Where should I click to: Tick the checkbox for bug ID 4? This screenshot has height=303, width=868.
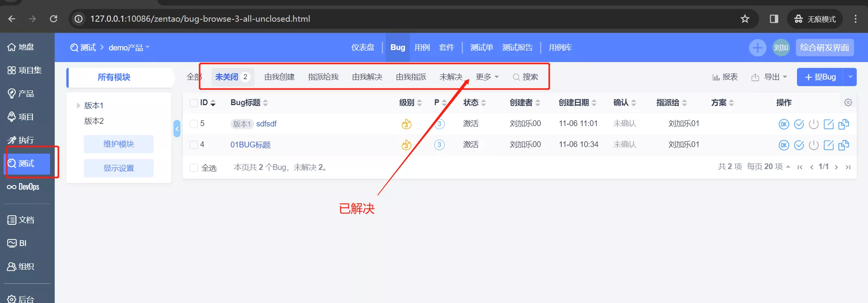[x=194, y=145]
